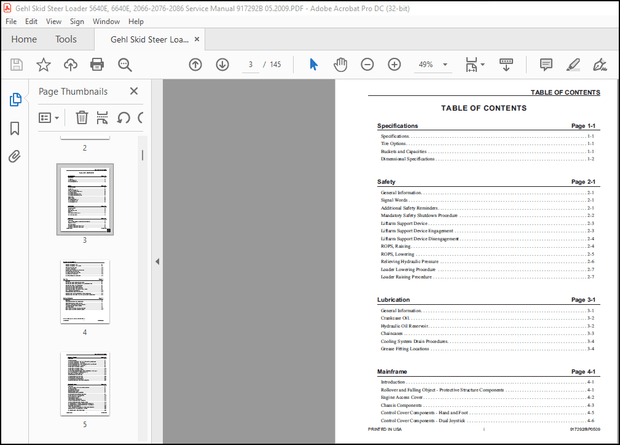Select page 4 thumbnail
Image resolution: width=620 pixels, height=445 pixels.
point(85,292)
